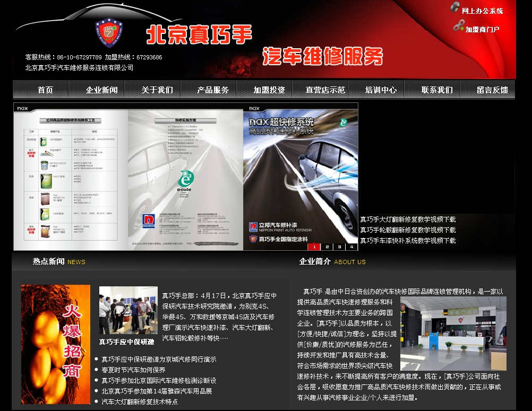Go to 直营店示范 page
Screen dimensions: 532x411
click(325, 90)
